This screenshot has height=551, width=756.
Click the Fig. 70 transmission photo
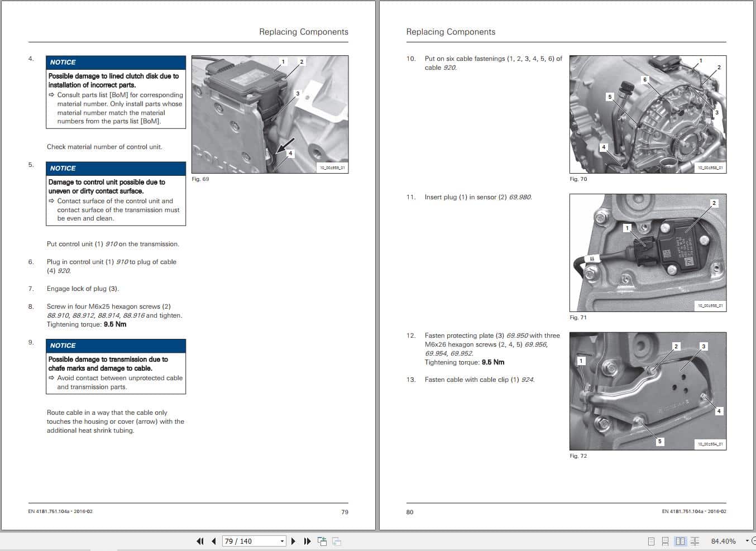coord(648,114)
